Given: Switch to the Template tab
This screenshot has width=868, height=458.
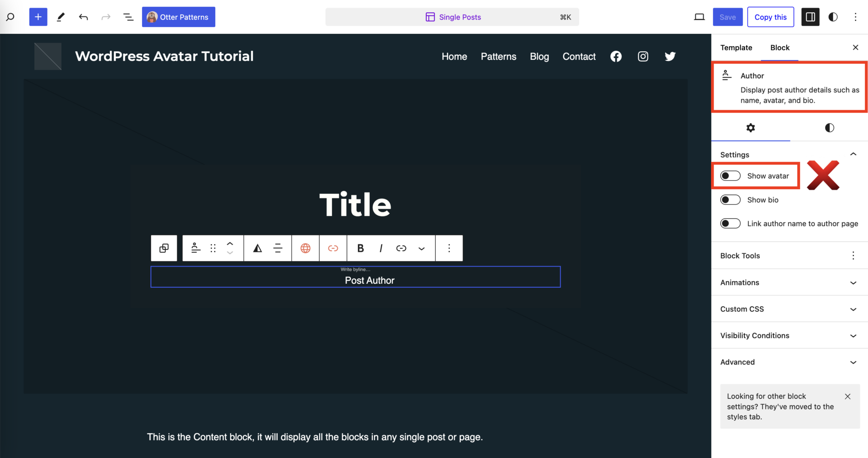Looking at the screenshot, I should coord(736,48).
